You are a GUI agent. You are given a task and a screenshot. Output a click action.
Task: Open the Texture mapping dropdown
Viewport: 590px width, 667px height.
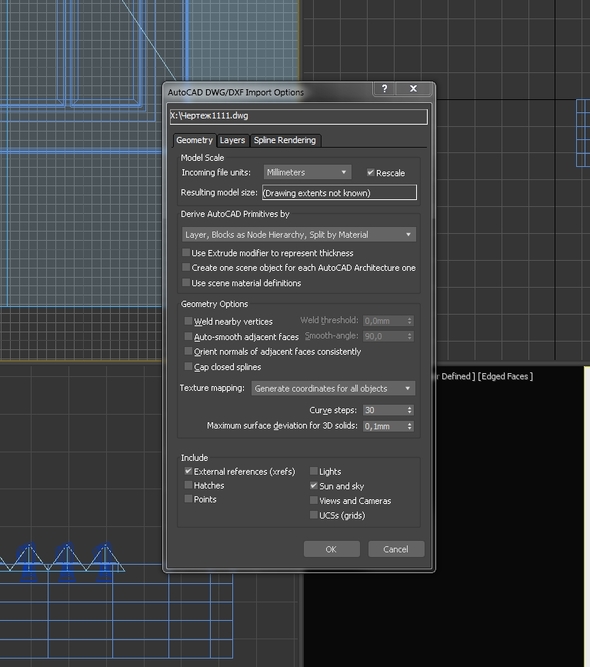click(333, 388)
